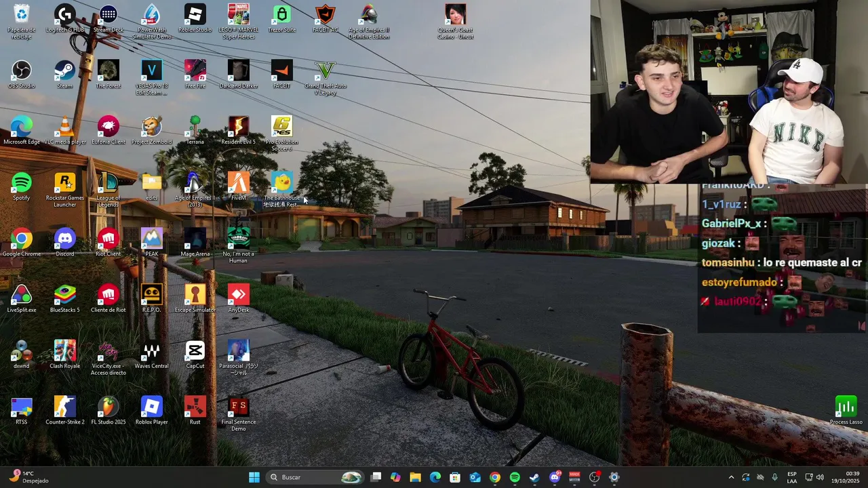Open Voicemeeter from the taskbar
This screenshot has height=488, width=868.
pyautogui.click(x=574, y=477)
